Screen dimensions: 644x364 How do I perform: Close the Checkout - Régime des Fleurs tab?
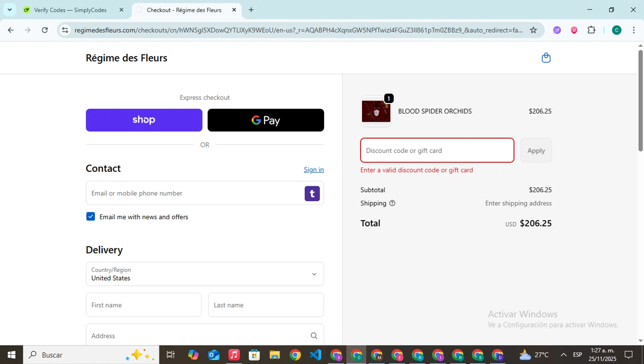(x=234, y=10)
